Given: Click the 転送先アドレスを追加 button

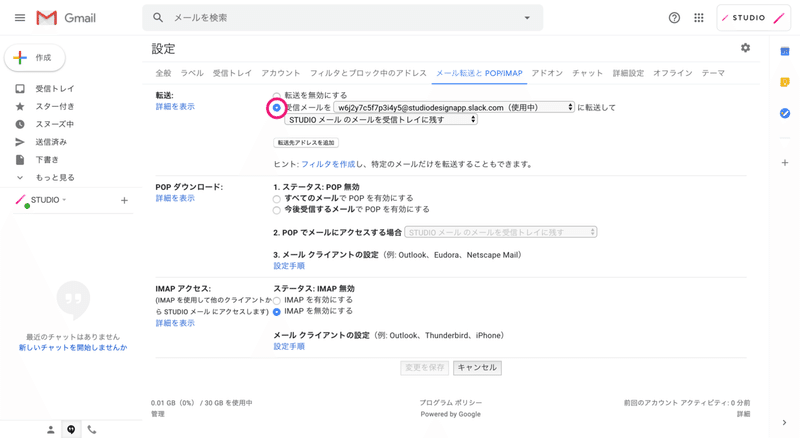Looking at the screenshot, I should (x=306, y=143).
